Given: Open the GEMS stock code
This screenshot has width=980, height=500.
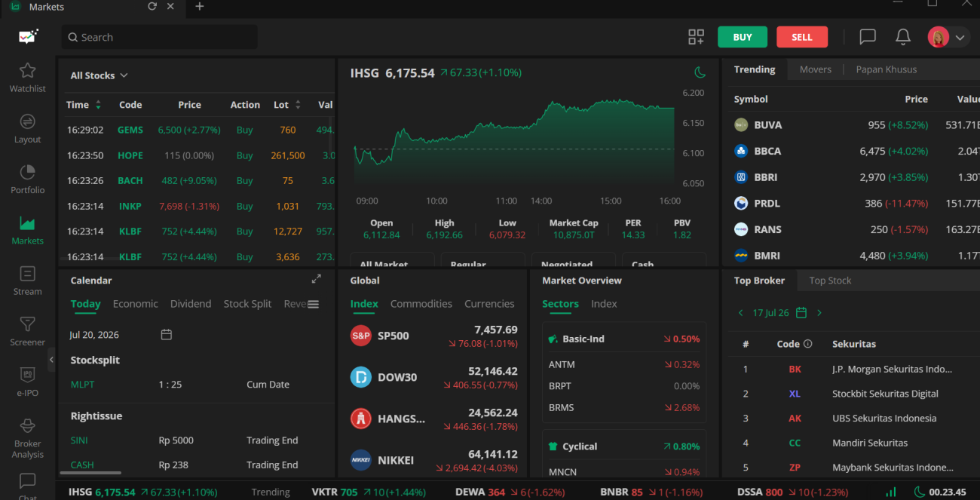Looking at the screenshot, I should click(130, 130).
